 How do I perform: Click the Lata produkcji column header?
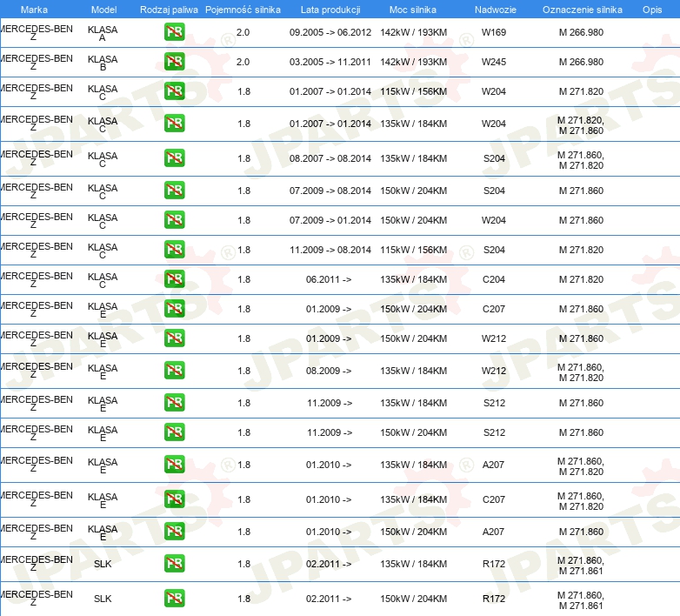click(330, 10)
